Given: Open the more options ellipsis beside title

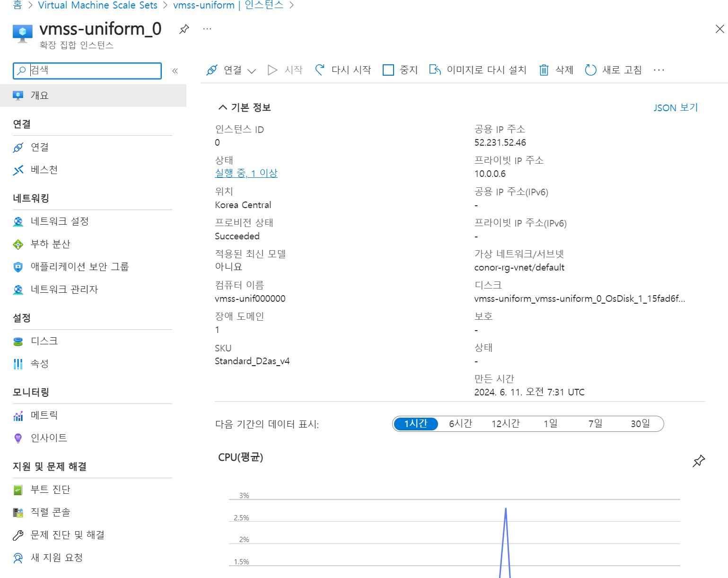Looking at the screenshot, I should (207, 29).
